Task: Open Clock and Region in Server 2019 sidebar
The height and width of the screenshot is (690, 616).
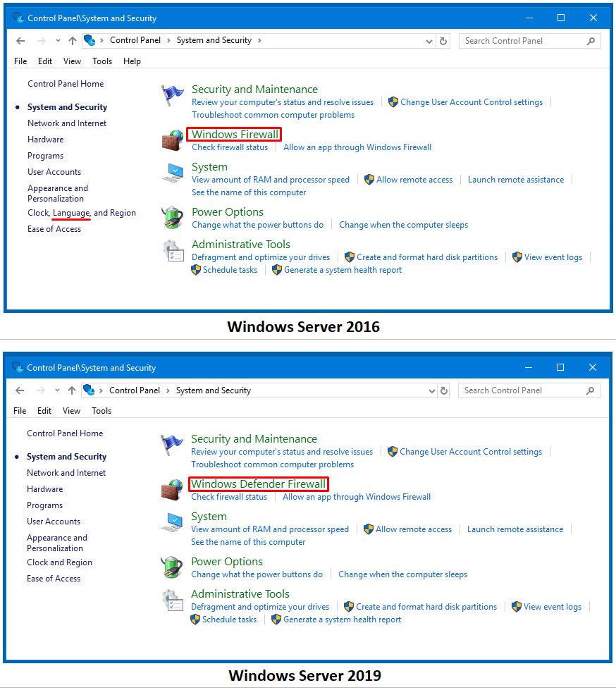Action: 59,562
